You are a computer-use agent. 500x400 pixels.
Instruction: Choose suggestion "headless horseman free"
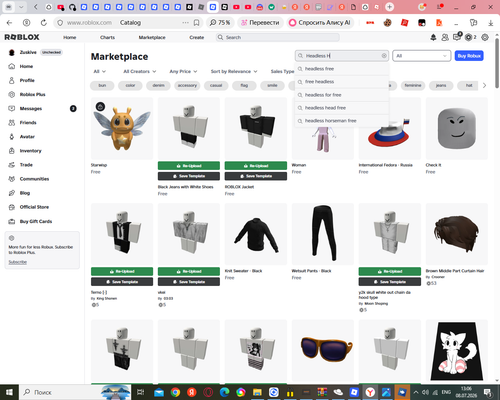click(x=342, y=121)
